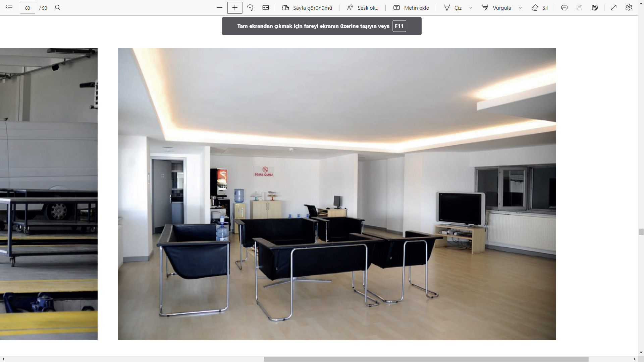Image resolution: width=644 pixels, height=362 pixels.
Task: Click the page number input field
Action: (28, 8)
